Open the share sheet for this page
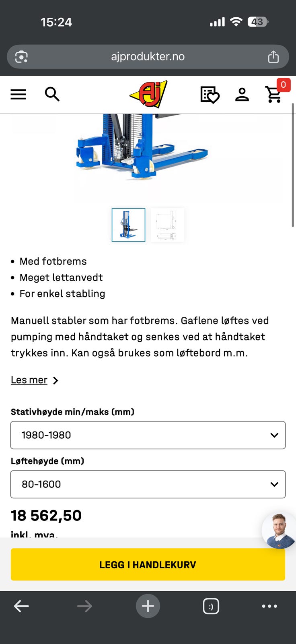Image resolution: width=296 pixels, height=644 pixels. tap(274, 56)
